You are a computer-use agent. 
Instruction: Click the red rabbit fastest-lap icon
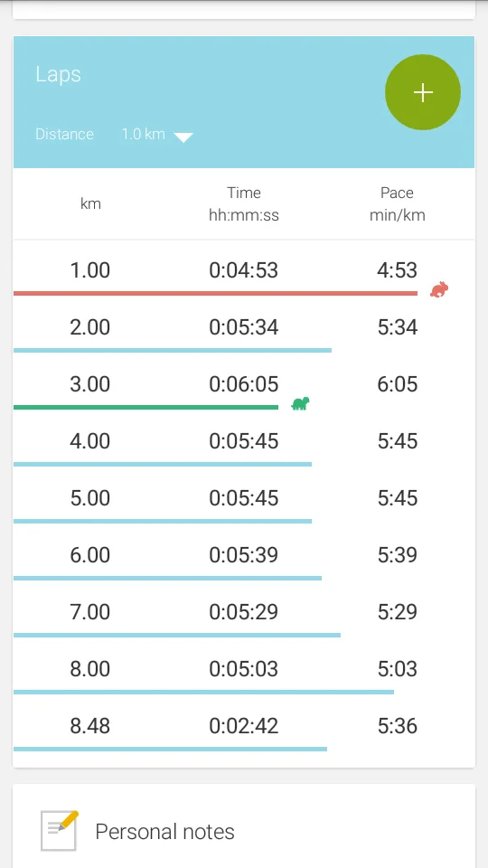tap(439, 289)
